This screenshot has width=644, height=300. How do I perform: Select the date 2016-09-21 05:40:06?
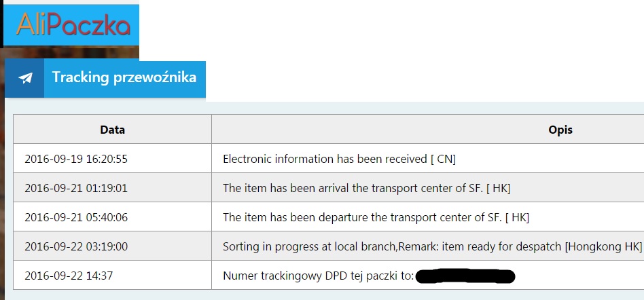76,218
